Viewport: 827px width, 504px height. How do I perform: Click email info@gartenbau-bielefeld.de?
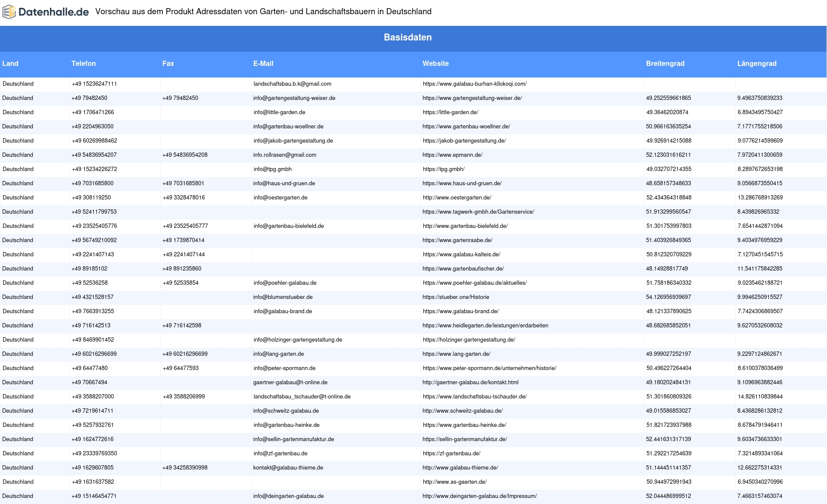(x=289, y=226)
